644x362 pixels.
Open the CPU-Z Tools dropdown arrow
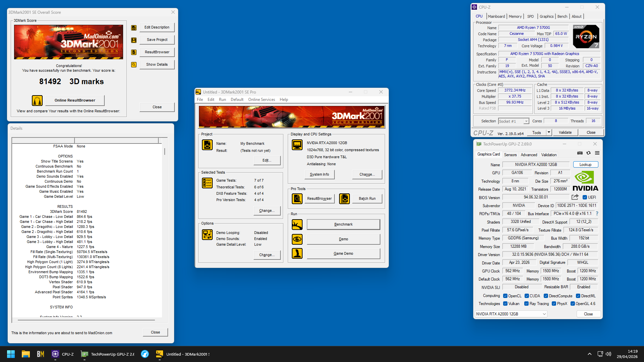pos(549,132)
